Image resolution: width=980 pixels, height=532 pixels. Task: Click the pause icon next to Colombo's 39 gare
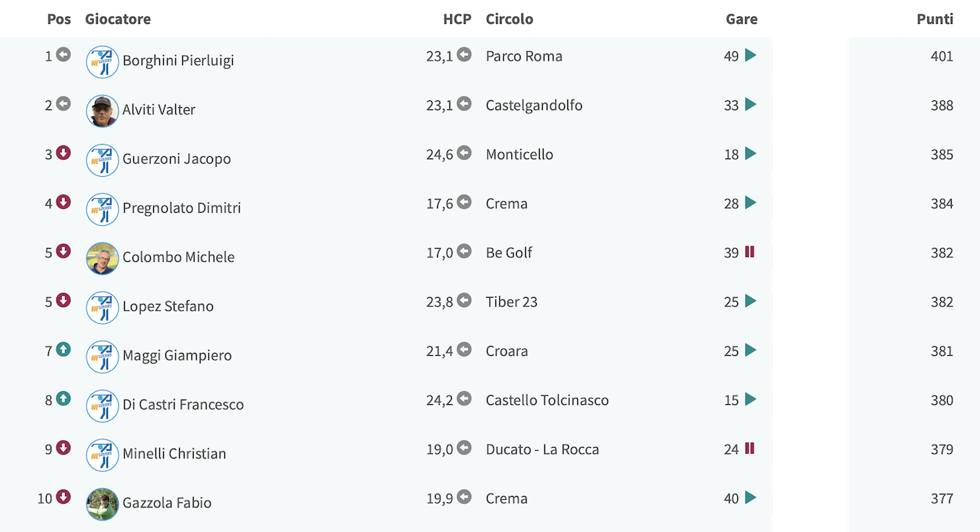point(750,252)
